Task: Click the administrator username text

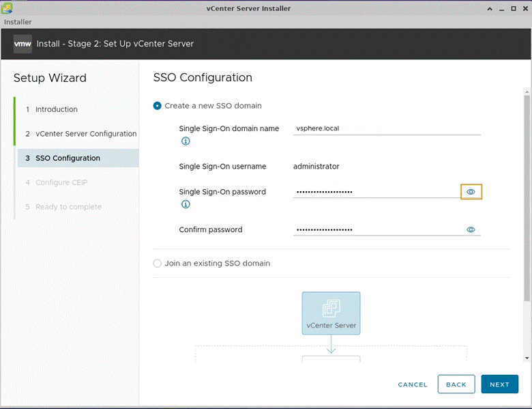Action: click(x=316, y=167)
